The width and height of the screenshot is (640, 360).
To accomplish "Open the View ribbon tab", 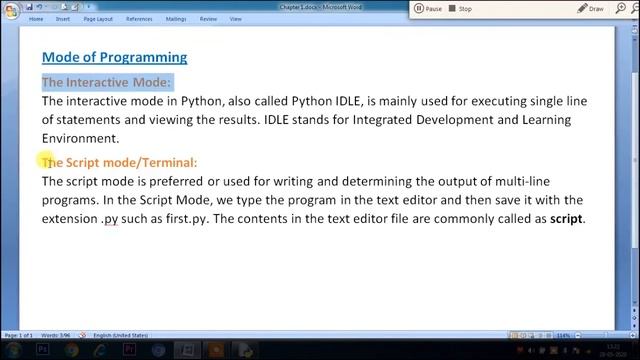I will click(236, 19).
